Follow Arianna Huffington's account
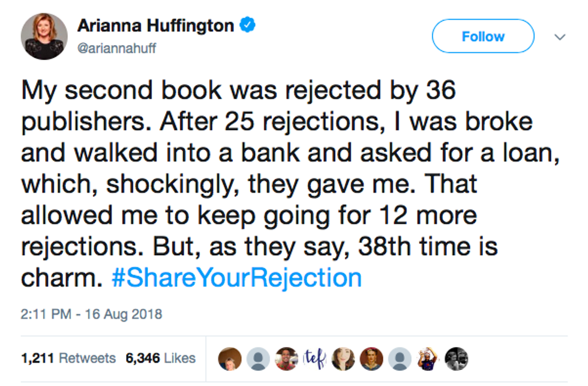588x386 pixels. [x=483, y=37]
